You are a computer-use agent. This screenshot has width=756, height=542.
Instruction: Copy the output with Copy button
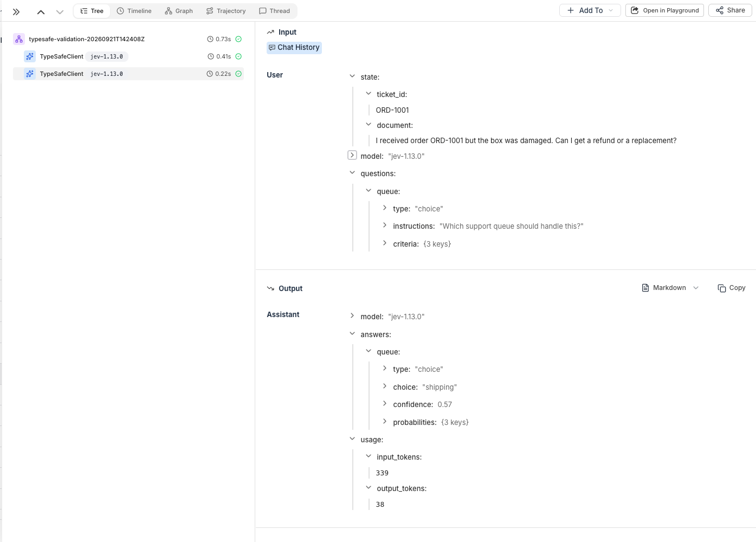[x=732, y=288]
